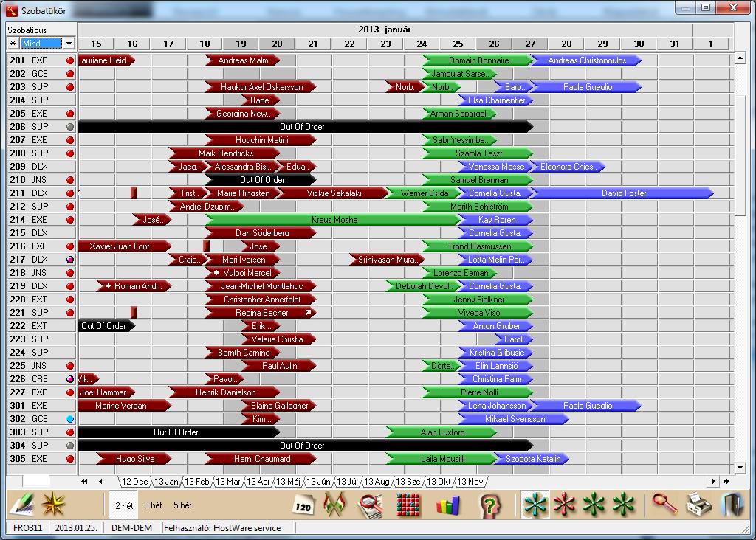Screen dimensions: 756x540
Task: Click the cyan status dot for room 302
Action: (x=70, y=419)
